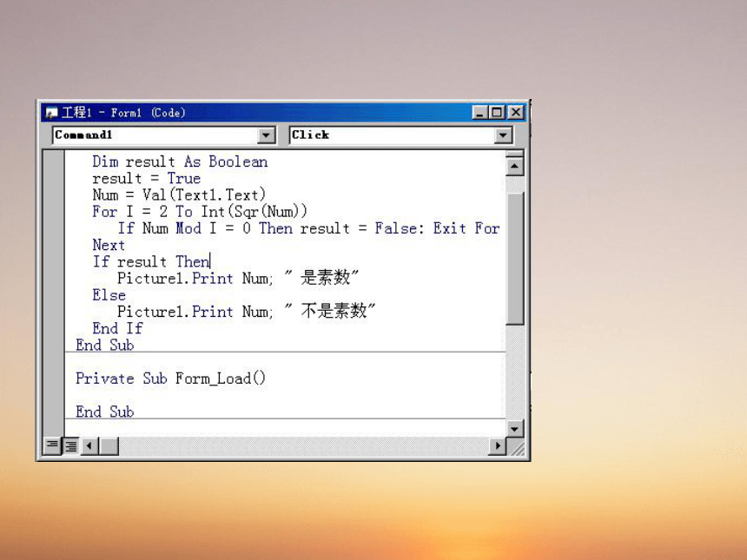Viewport: 747px width, 560px height.
Task: Click the 'For I = 2 To Int(Sqr(Num))' line
Action: [200, 212]
